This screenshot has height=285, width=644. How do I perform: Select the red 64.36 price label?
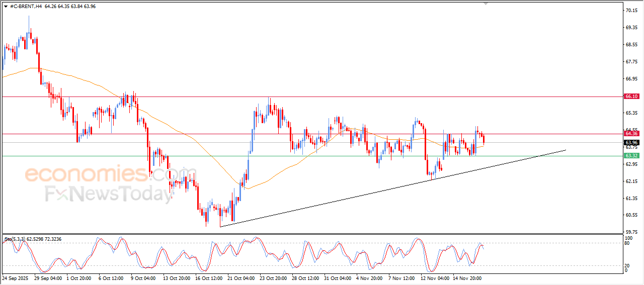[631, 134]
